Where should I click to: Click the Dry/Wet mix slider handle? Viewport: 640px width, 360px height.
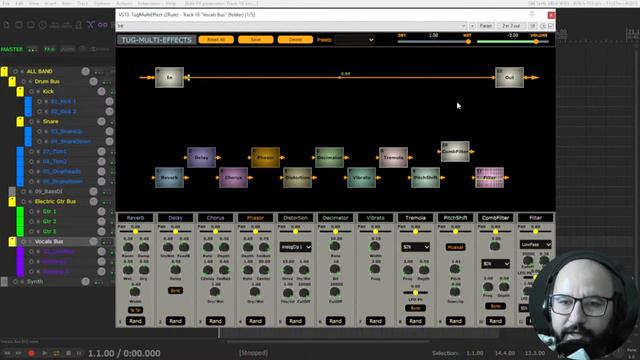click(x=468, y=41)
